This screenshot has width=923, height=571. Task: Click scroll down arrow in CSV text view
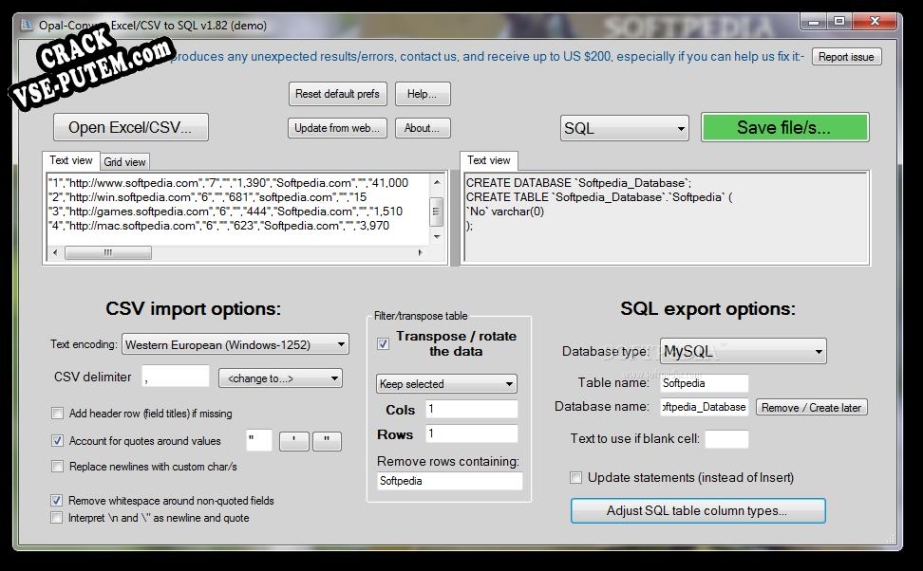[x=437, y=237]
